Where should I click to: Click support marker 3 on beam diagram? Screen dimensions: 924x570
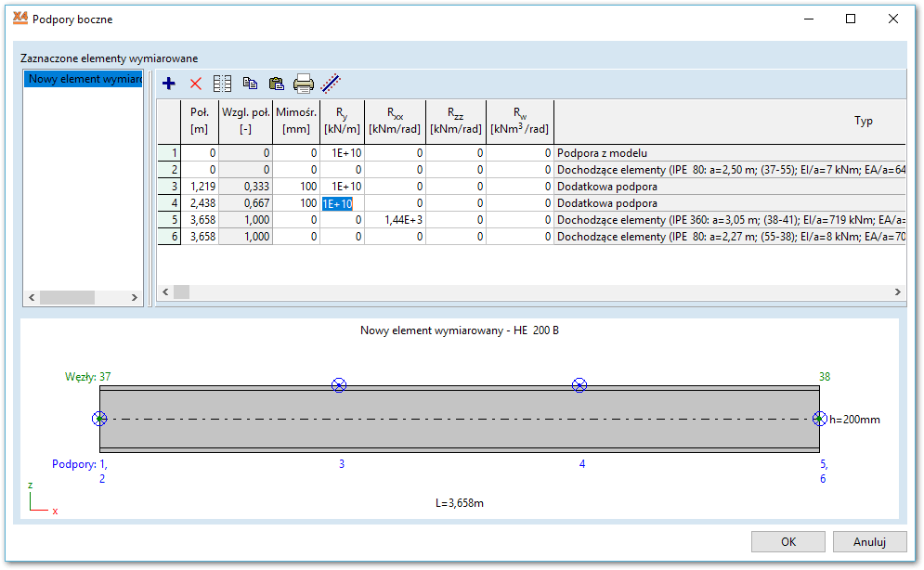click(339, 385)
